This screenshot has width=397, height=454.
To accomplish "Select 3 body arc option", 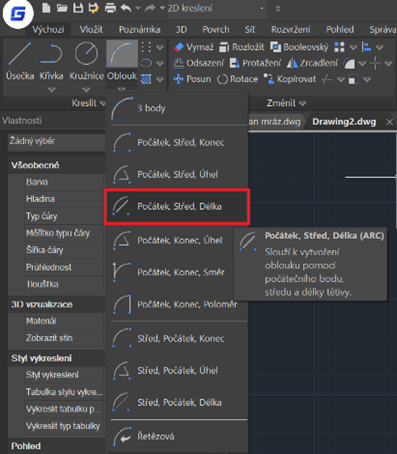I will (179, 108).
